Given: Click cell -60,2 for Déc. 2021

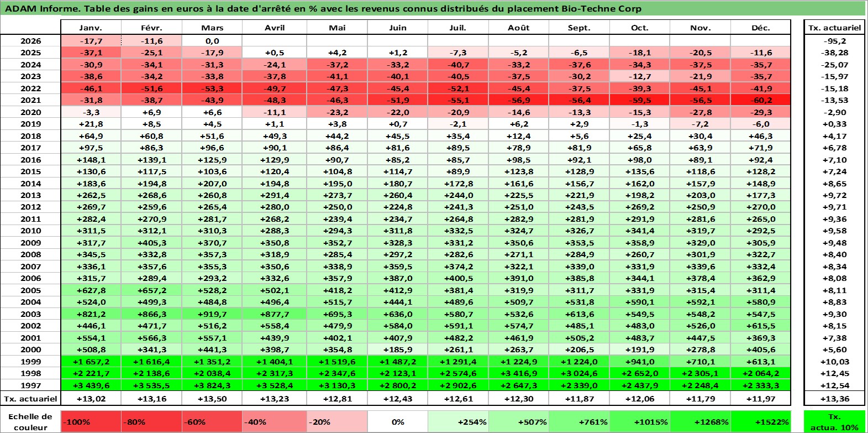Looking at the screenshot, I should 761,100.
